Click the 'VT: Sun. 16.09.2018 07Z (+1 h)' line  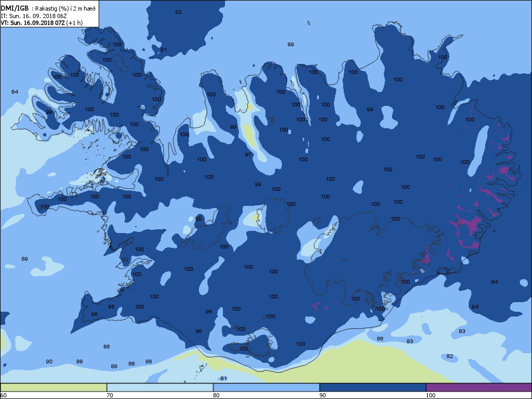(x=41, y=23)
